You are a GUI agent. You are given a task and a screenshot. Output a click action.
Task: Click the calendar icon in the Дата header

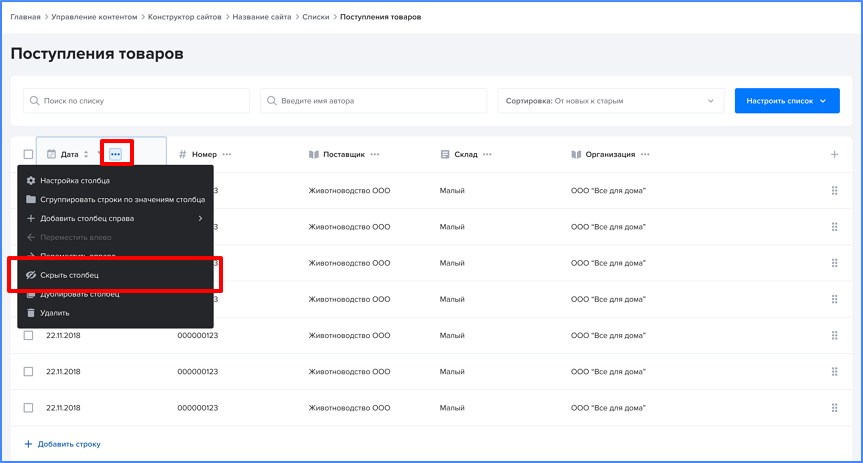(x=51, y=154)
